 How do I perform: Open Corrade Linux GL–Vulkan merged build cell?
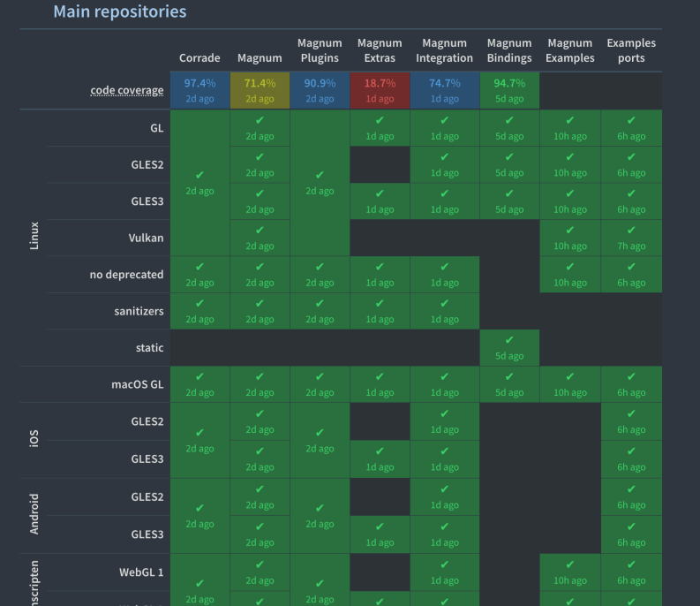(x=200, y=183)
